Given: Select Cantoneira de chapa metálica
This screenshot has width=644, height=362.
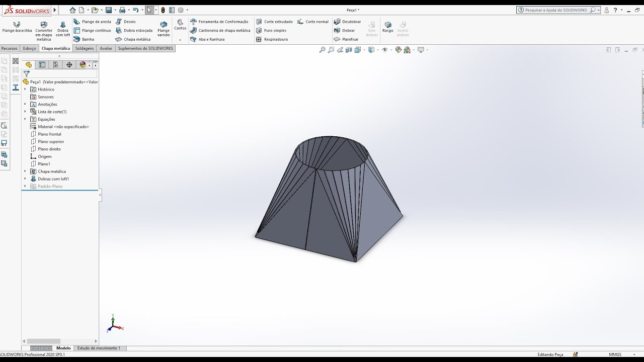Looking at the screenshot, I should click(x=220, y=30).
